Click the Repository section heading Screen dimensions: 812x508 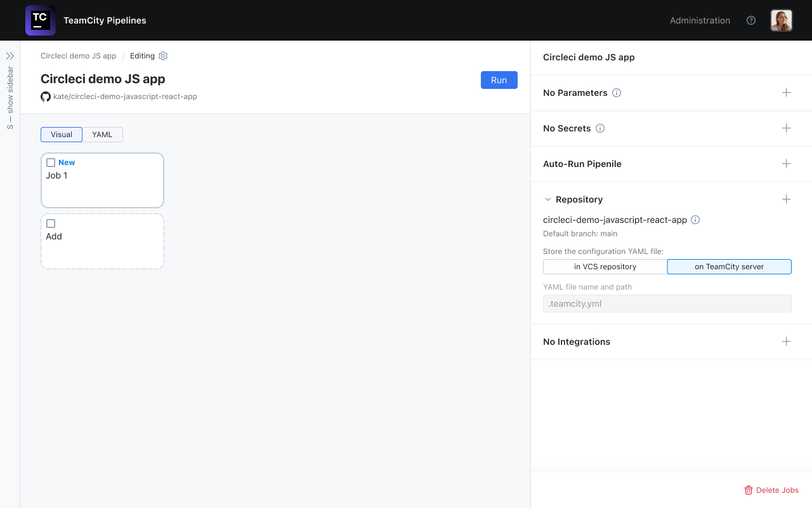(579, 199)
